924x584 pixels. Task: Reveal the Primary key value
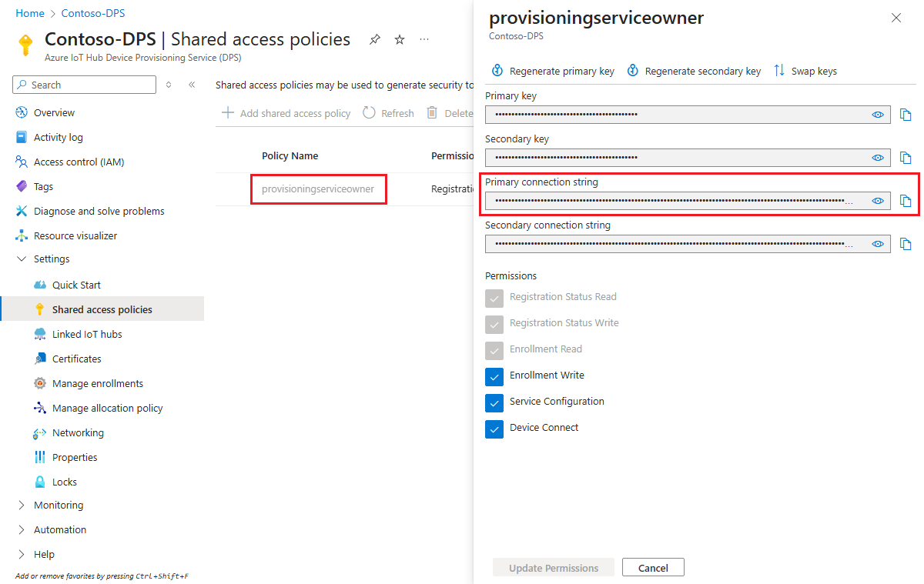pos(878,114)
